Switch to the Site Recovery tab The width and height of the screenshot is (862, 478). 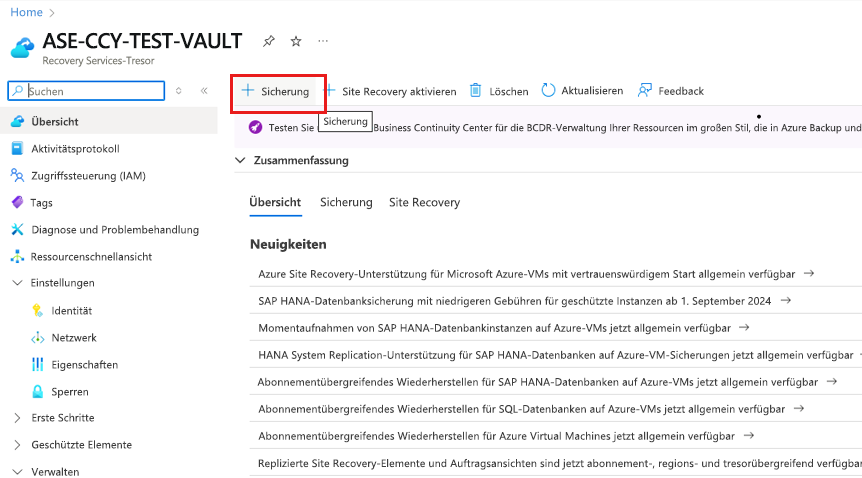tap(424, 202)
